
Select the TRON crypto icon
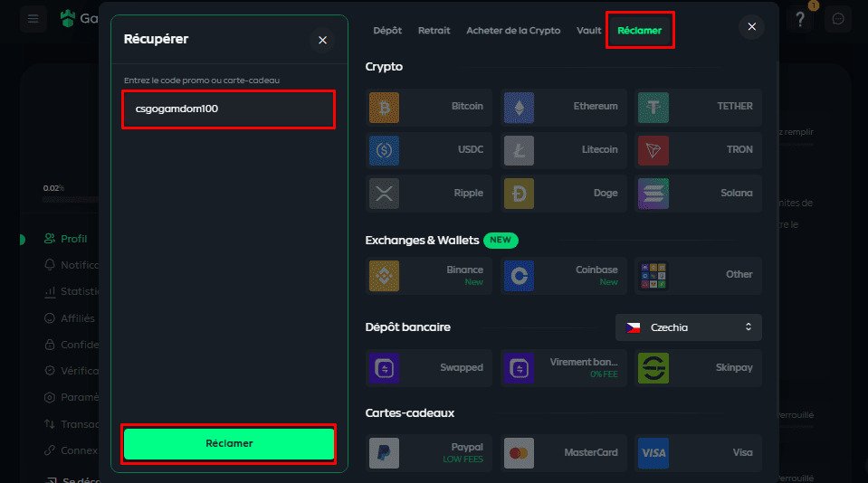(653, 150)
